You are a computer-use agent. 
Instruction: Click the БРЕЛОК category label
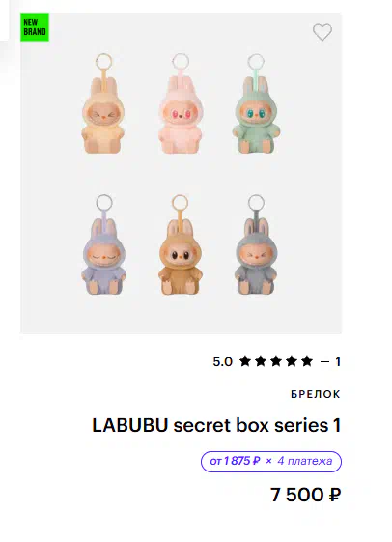coord(316,394)
